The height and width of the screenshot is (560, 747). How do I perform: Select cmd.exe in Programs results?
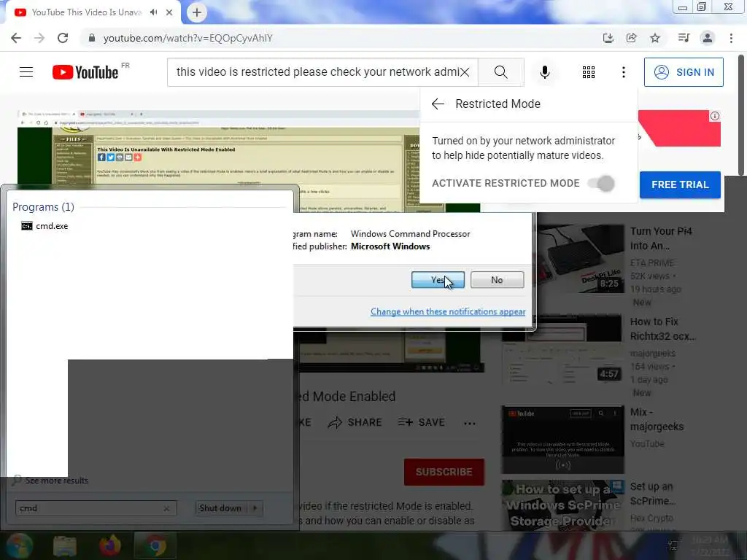tap(44, 226)
